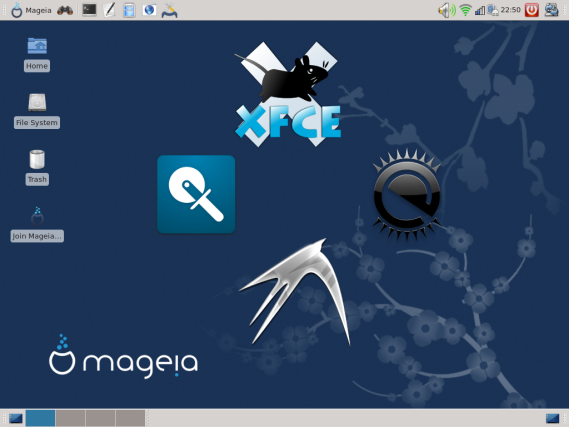Image resolution: width=569 pixels, height=427 pixels.
Task: Open the Mageia applications menu
Action: 31,10
